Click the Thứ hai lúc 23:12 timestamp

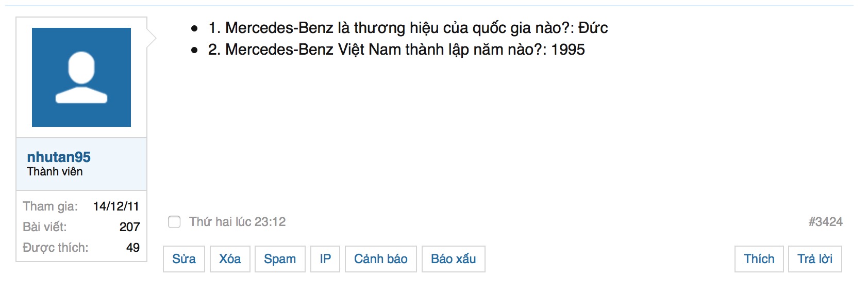click(x=237, y=222)
